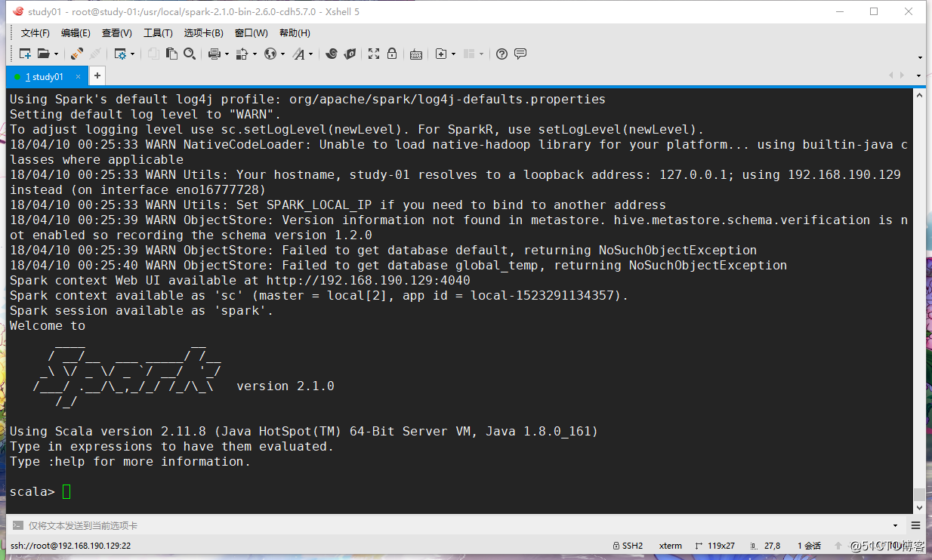
Task: Click the greyed-out Reconnect icon
Action: (x=95, y=54)
